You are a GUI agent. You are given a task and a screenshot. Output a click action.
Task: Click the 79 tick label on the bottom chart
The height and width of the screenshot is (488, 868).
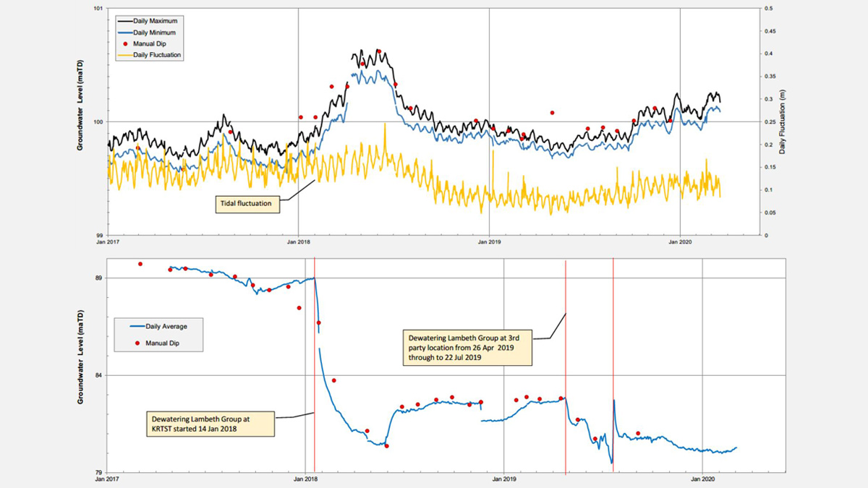pyautogui.click(x=99, y=472)
